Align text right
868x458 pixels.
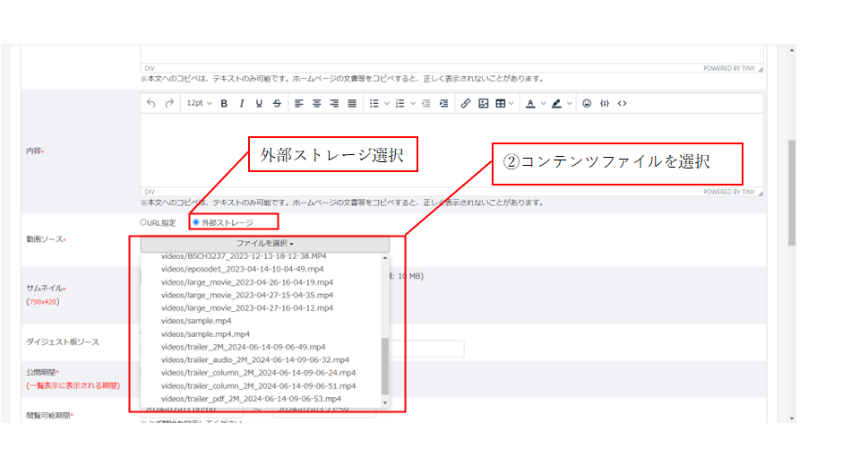(x=334, y=104)
